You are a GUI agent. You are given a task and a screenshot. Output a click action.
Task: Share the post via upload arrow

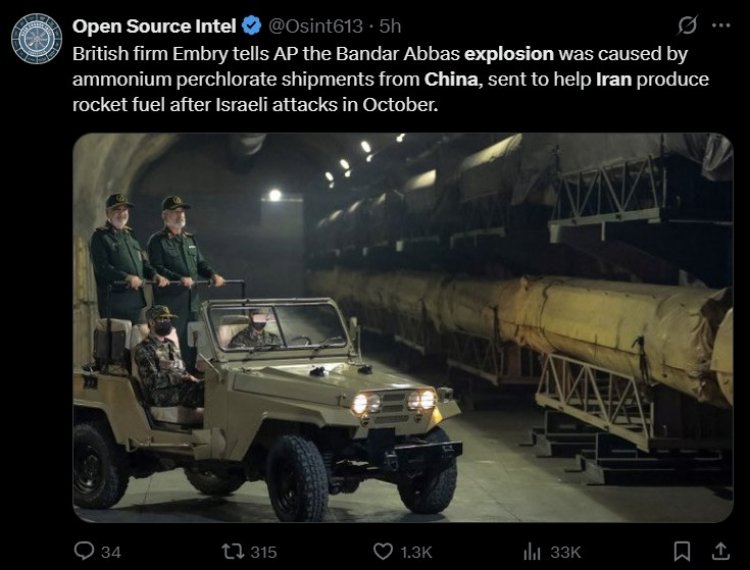(720, 551)
